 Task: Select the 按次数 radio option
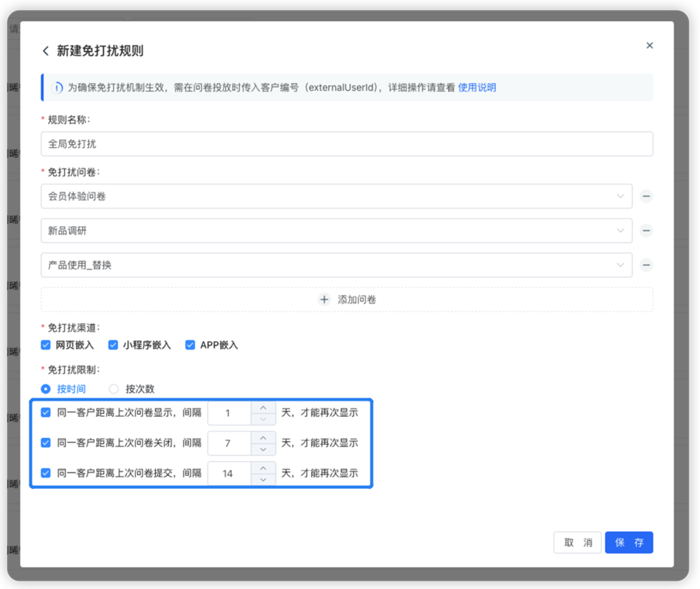(x=114, y=389)
